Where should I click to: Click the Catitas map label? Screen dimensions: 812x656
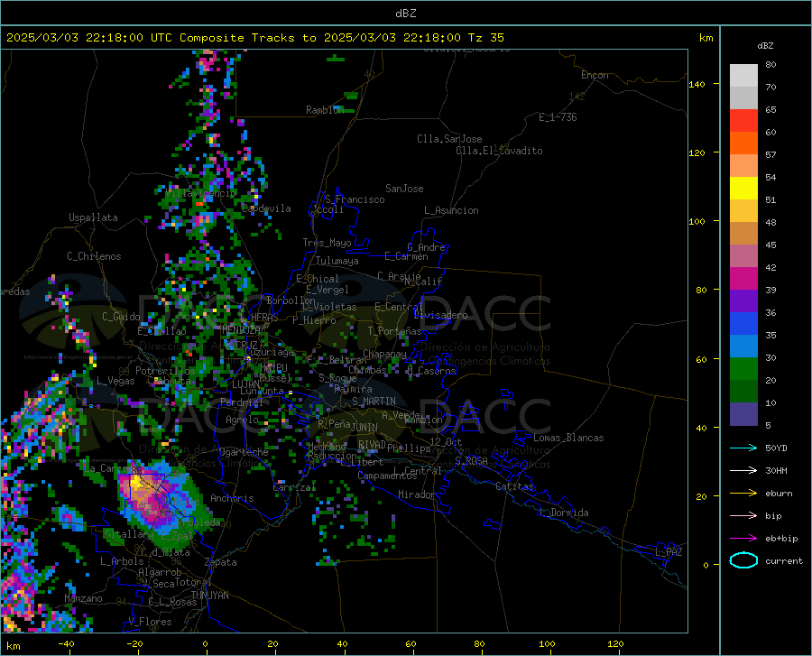pyautogui.click(x=514, y=486)
